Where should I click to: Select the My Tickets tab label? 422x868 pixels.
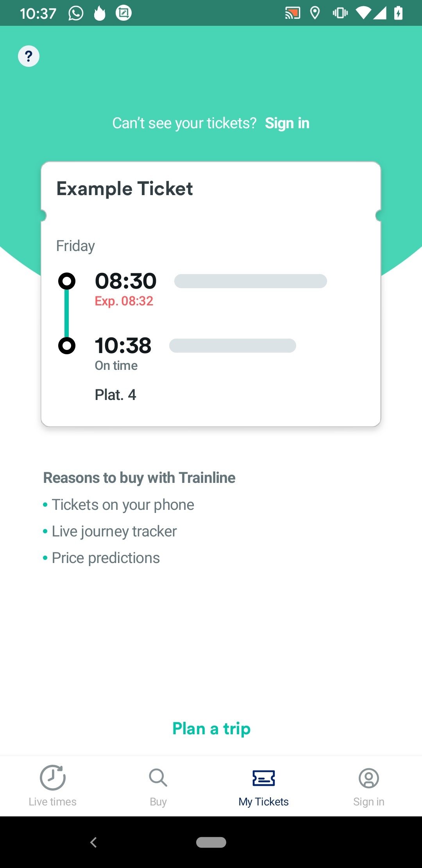(x=264, y=802)
